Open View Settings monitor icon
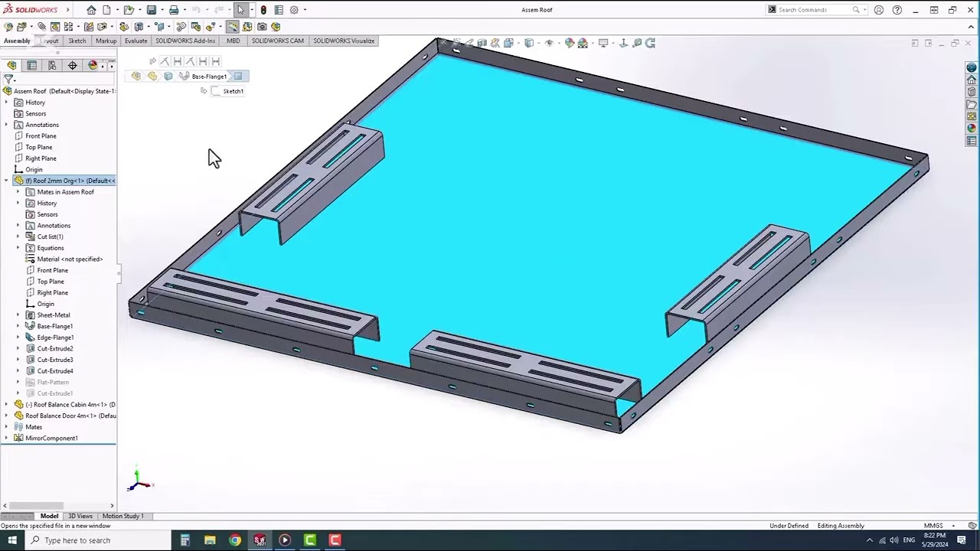This screenshot has width=980, height=551. 603,44
